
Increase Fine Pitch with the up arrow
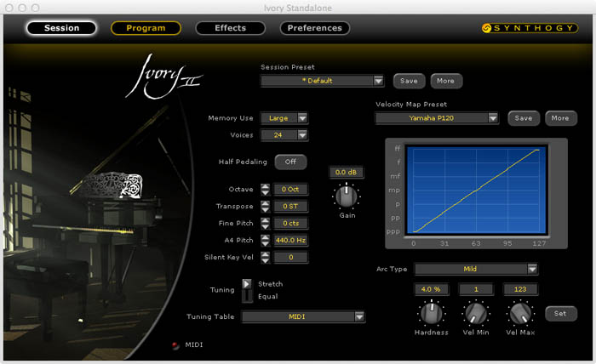click(266, 220)
